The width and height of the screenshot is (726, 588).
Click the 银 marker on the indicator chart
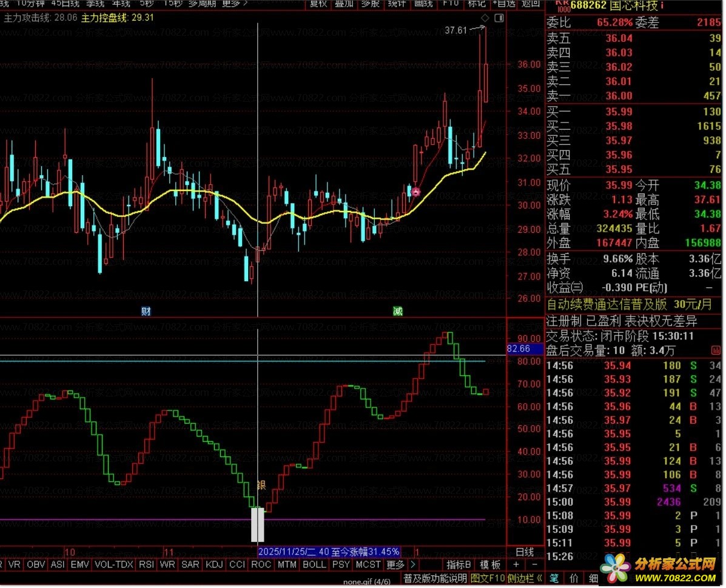coord(262,485)
